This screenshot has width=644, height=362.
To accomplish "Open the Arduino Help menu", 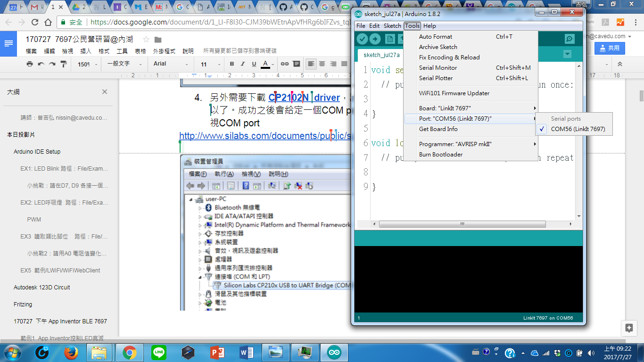I will click(x=429, y=26).
